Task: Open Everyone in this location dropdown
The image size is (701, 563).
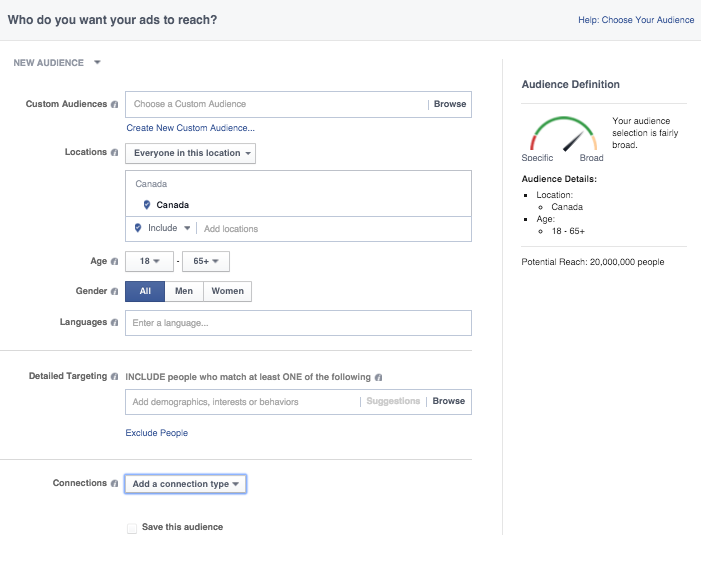Action: (x=190, y=153)
